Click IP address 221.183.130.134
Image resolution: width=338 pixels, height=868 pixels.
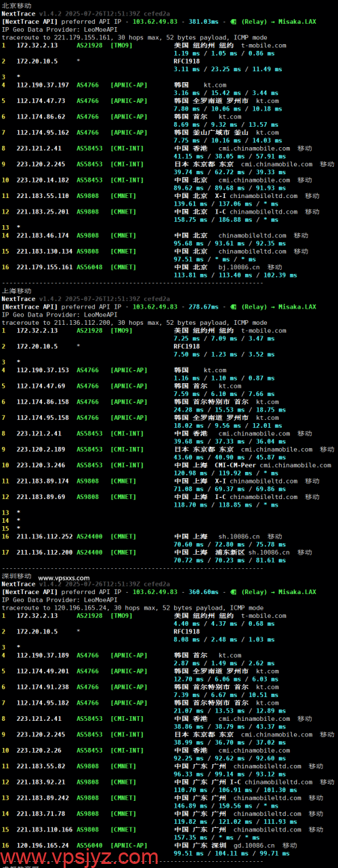[45, 251]
